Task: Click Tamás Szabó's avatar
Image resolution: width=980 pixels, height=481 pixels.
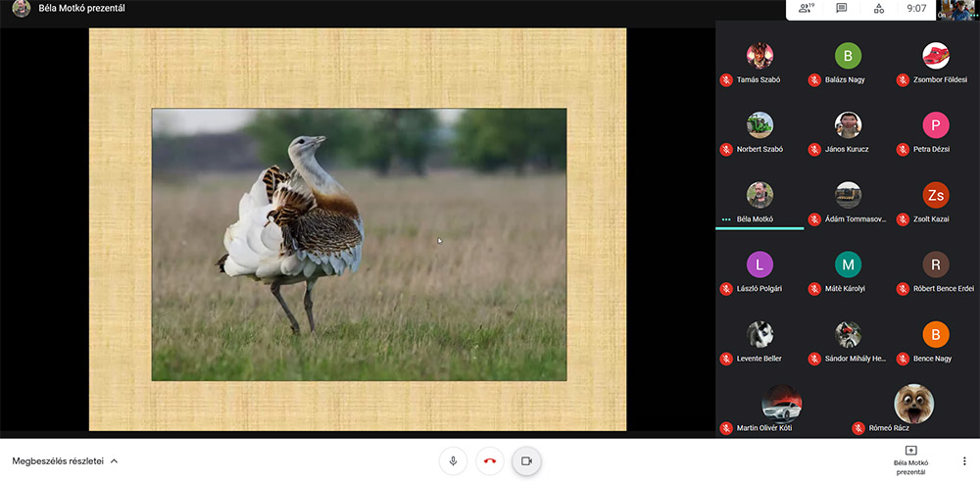Action: click(x=759, y=56)
